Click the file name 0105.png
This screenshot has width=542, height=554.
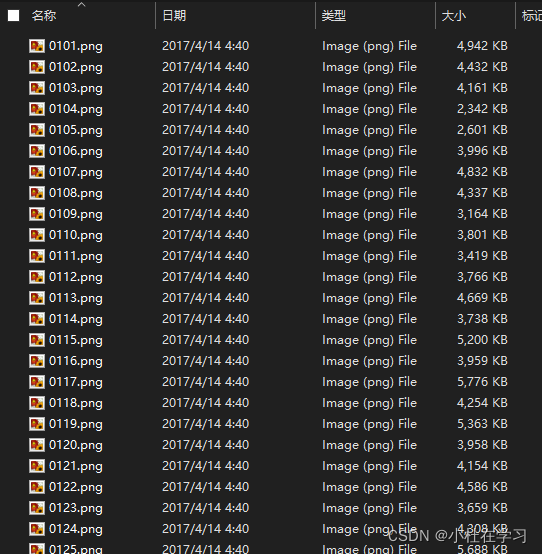pos(76,130)
